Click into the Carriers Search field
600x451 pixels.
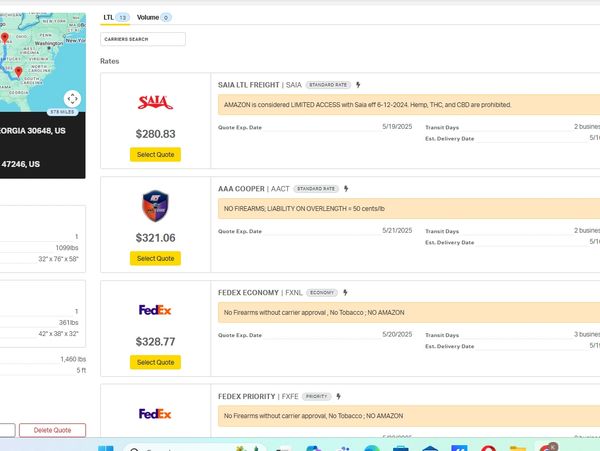[x=143, y=39]
